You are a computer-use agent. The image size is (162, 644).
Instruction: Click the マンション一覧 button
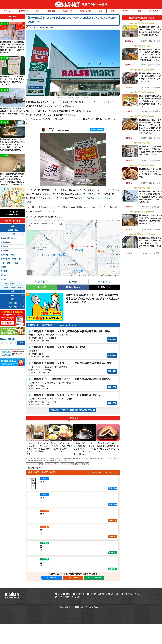[73, 577]
